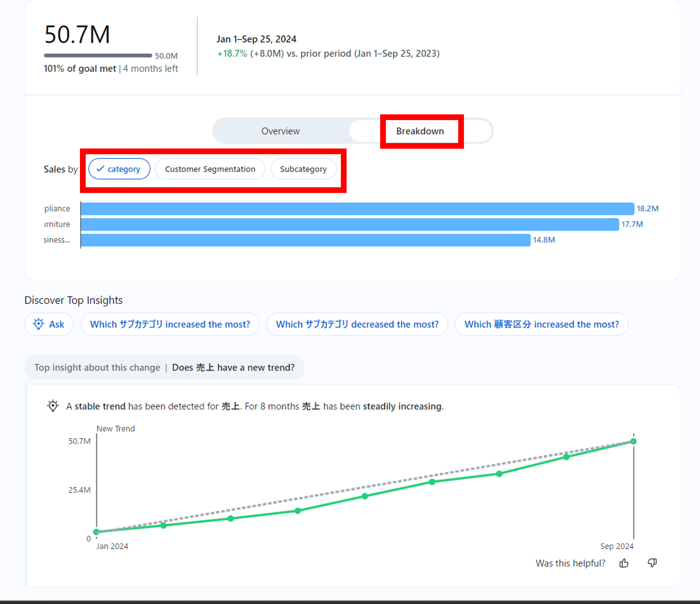Ask which 顧客区分 increased the most
Screen dimensions: 700x604
[541, 324]
